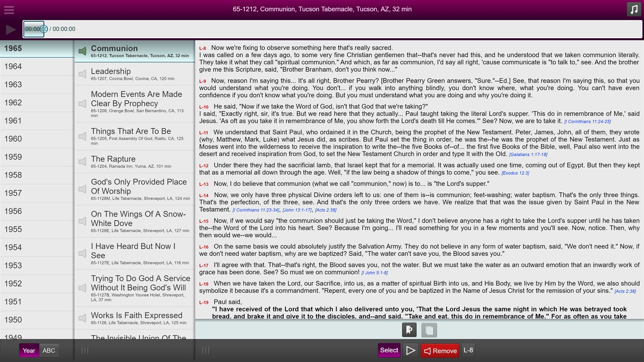Image resolution: width=644 pixels, height=362 pixels.
Task: Open the Select menu at the bottom
Action: [x=389, y=350]
